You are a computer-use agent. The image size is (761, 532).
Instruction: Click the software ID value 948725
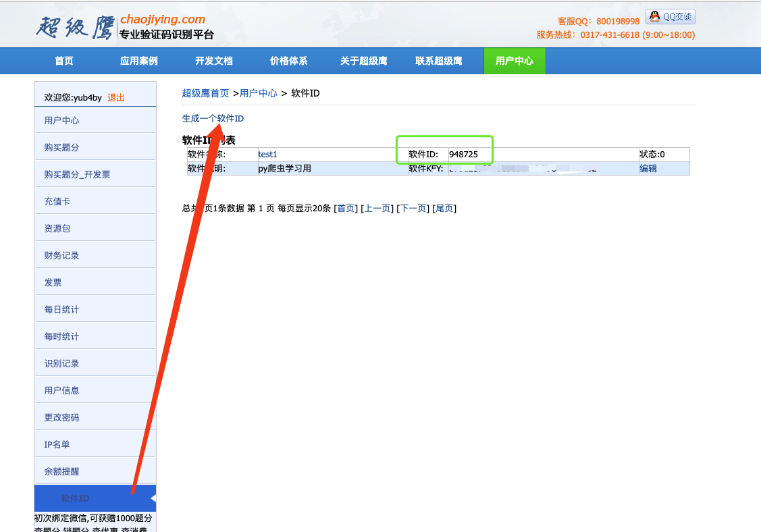463,155
